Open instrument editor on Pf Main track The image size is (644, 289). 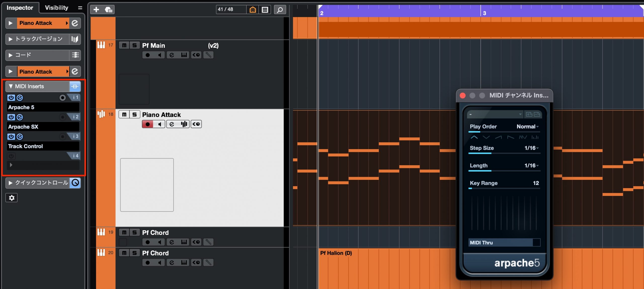[184, 55]
